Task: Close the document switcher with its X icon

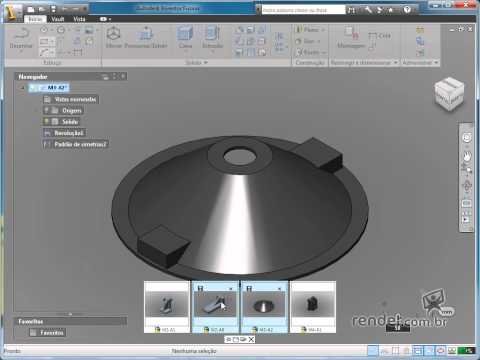Action: coord(251,339)
